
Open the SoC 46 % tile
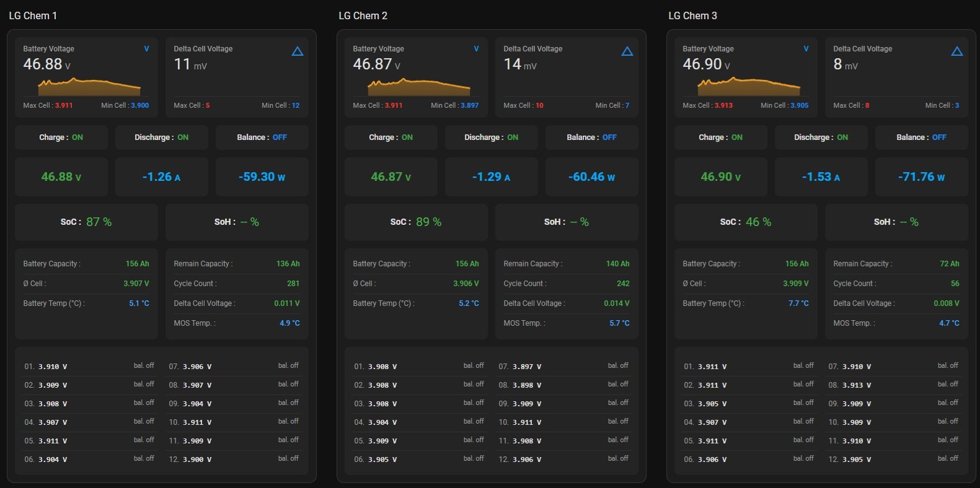(x=746, y=222)
